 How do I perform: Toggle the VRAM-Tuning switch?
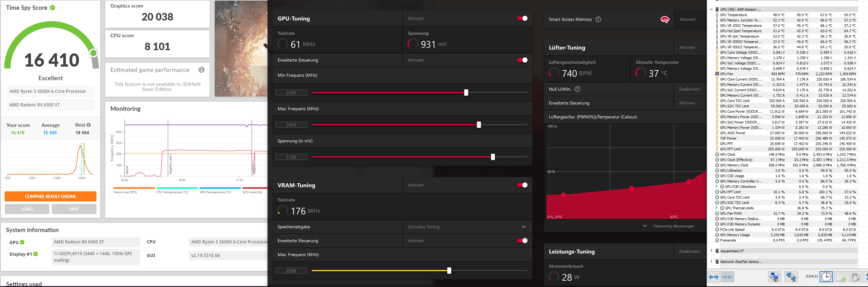522,185
